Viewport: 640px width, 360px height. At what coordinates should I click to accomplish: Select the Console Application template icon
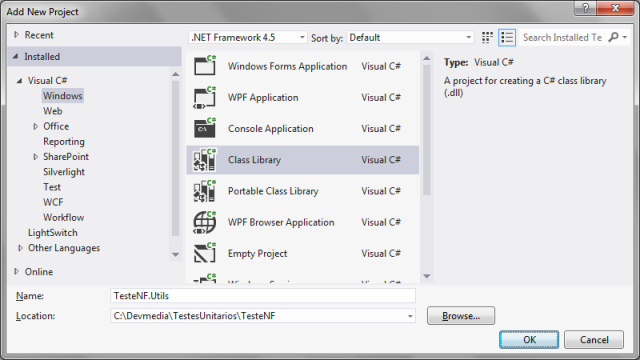[204, 128]
